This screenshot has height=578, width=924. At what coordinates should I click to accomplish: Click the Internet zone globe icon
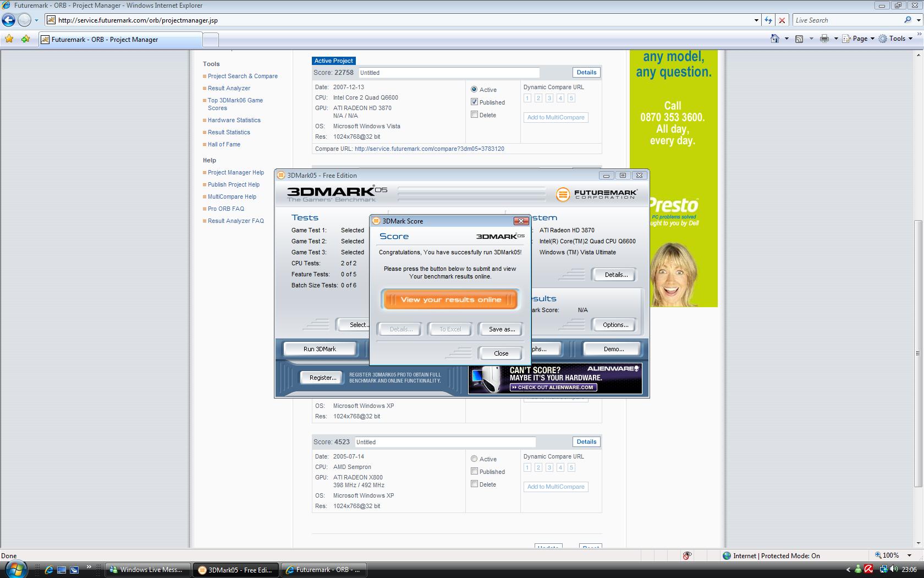coord(727,555)
